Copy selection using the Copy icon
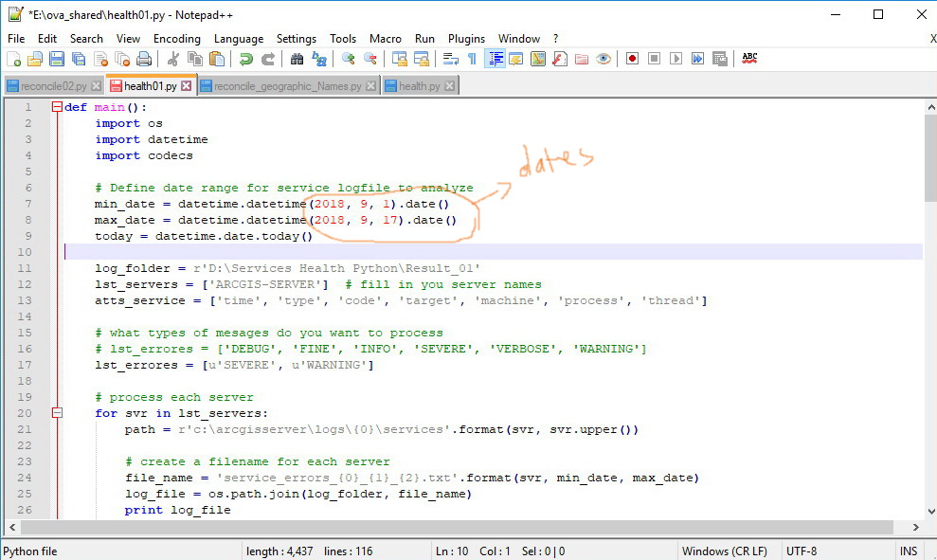 (195, 59)
